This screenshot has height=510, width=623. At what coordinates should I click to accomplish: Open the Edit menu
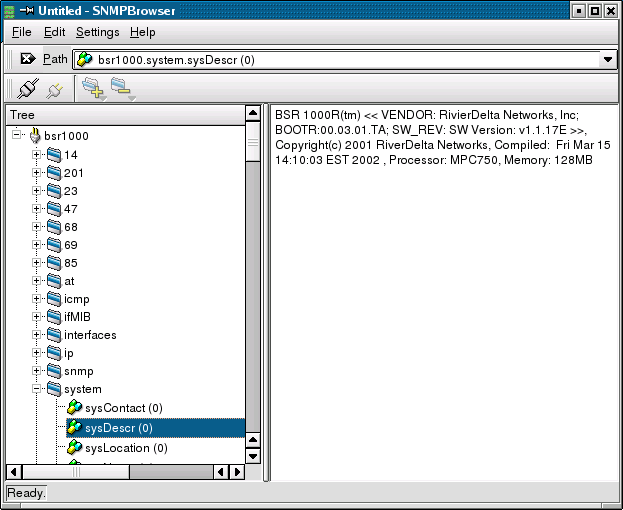(x=54, y=32)
